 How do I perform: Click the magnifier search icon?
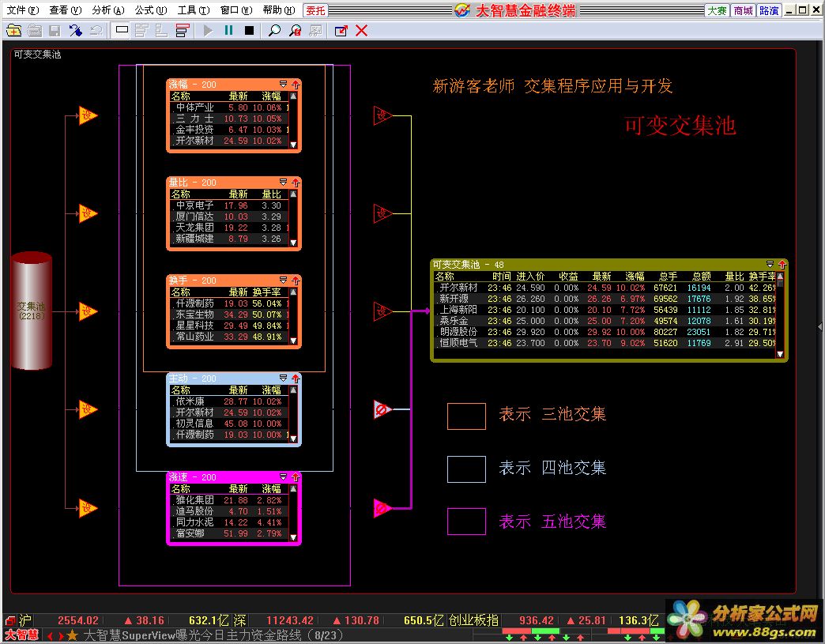tap(274, 31)
